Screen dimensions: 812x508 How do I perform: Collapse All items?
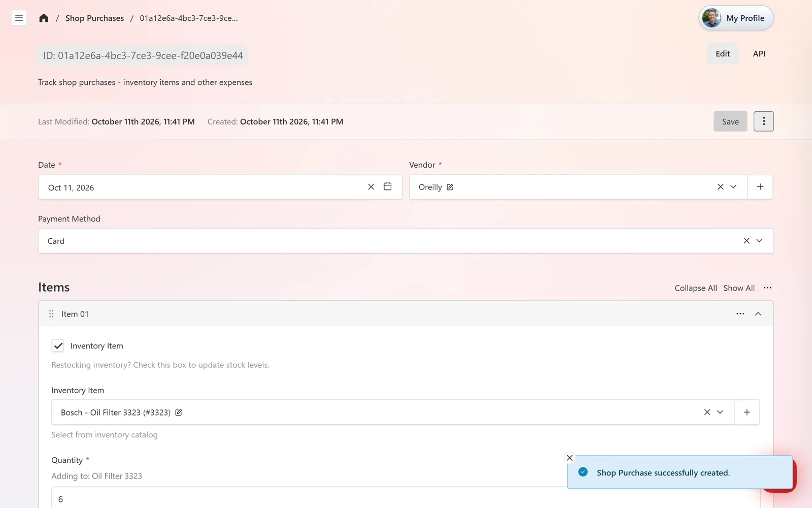point(696,288)
